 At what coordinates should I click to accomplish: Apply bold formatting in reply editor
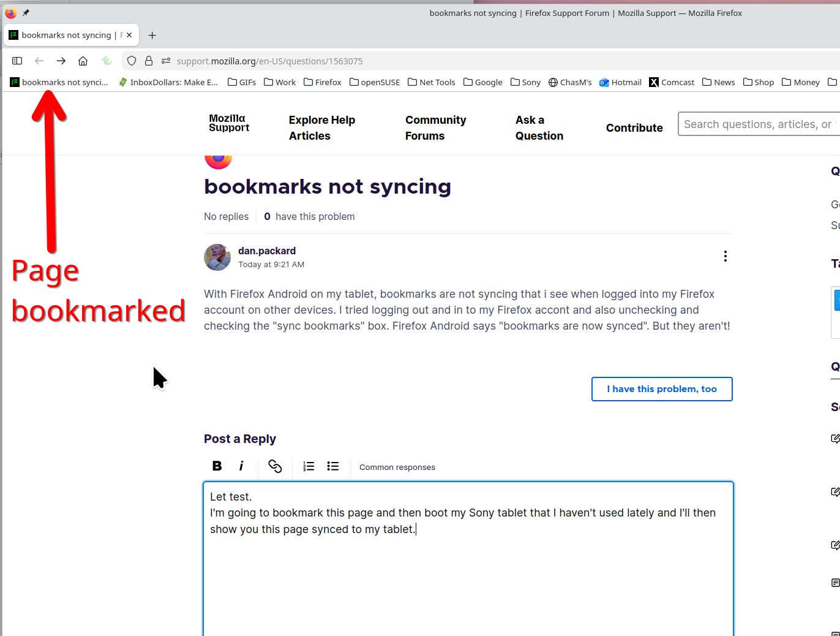tap(217, 466)
